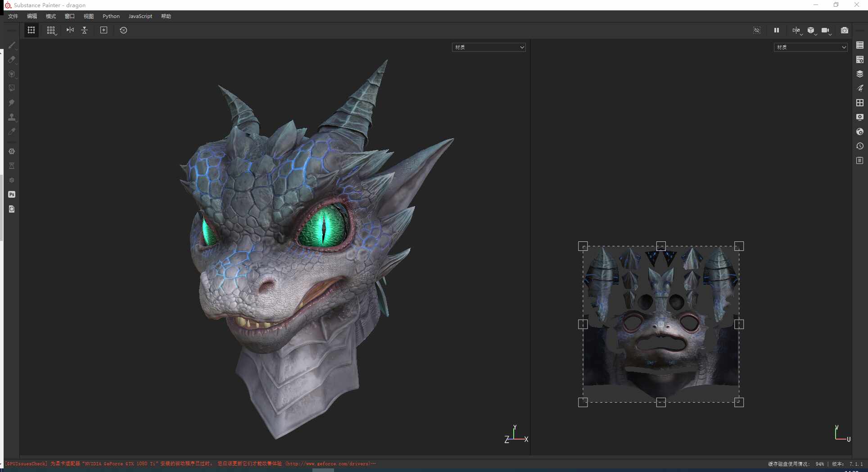
Task: Open the Shader Settings sphere icon
Action: (x=860, y=132)
